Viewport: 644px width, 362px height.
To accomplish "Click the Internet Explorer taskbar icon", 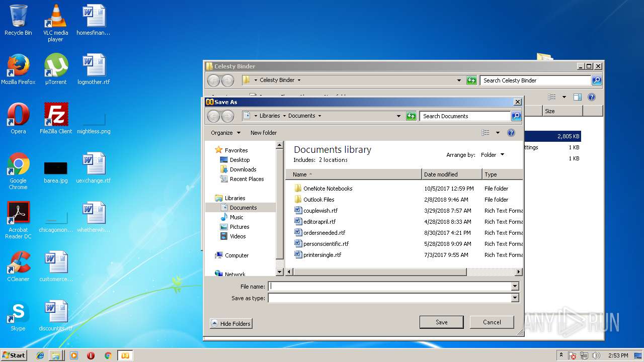I will (x=40, y=355).
